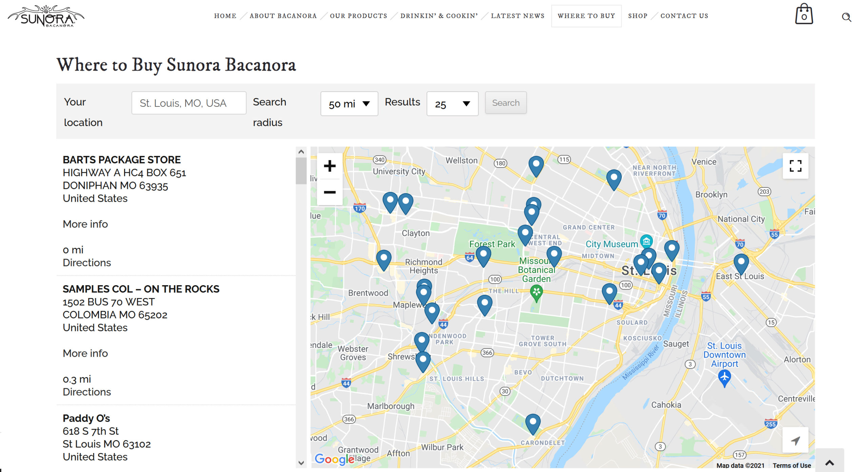Click the store pin in Forest Park
Image resolution: width=868 pixels, height=472 pixels.
click(484, 256)
